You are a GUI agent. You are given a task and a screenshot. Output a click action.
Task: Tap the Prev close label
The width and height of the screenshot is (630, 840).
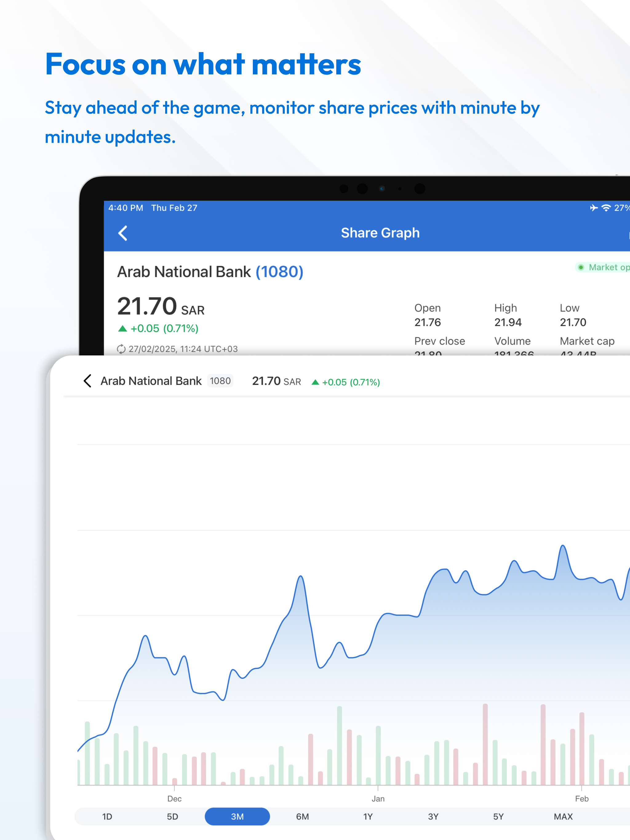pos(440,341)
